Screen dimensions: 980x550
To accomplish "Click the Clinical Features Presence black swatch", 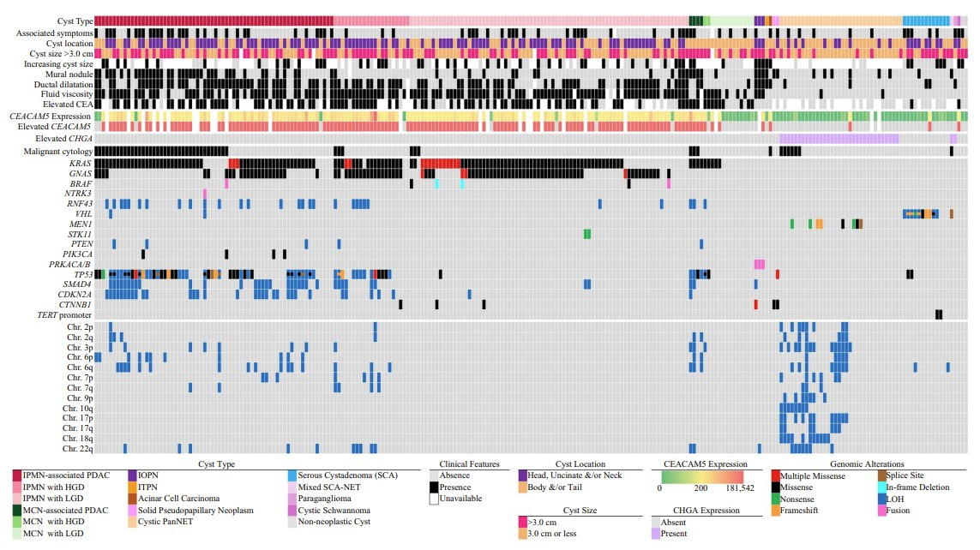I will [434, 487].
